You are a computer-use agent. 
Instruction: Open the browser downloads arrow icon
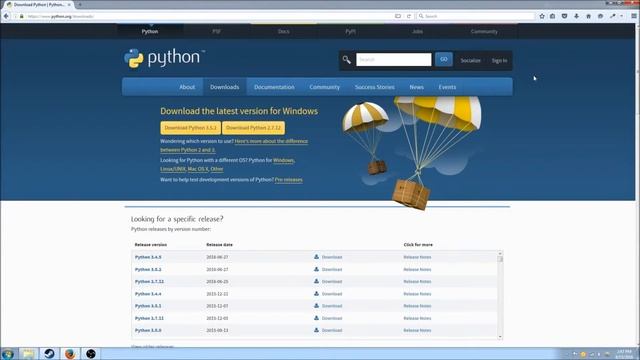(576, 16)
